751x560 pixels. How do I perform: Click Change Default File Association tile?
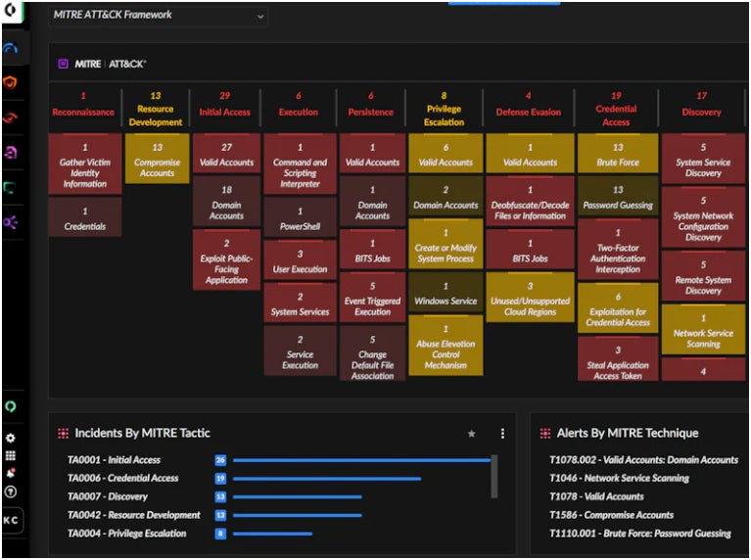373,353
